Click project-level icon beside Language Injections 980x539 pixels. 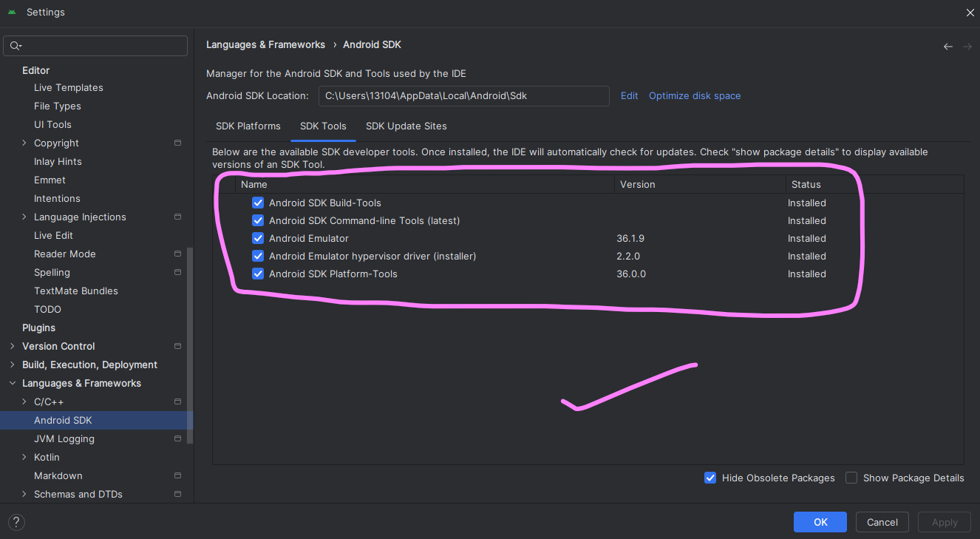click(x=177, y=217)
